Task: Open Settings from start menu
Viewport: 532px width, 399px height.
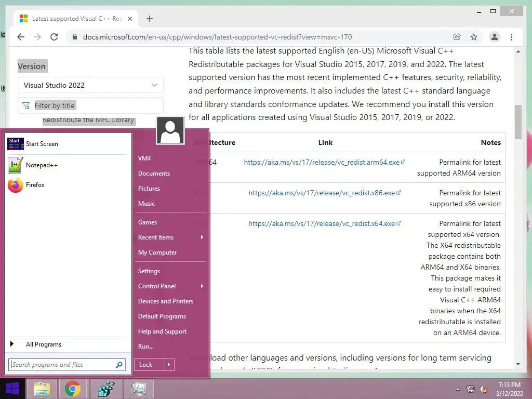Action: pyautogui.click(x=149, y=271)
